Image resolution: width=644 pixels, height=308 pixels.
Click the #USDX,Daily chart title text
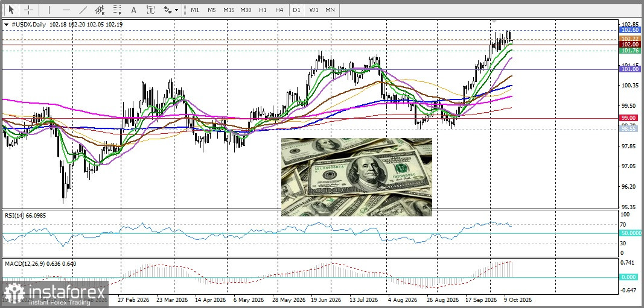tap(28, 25)
